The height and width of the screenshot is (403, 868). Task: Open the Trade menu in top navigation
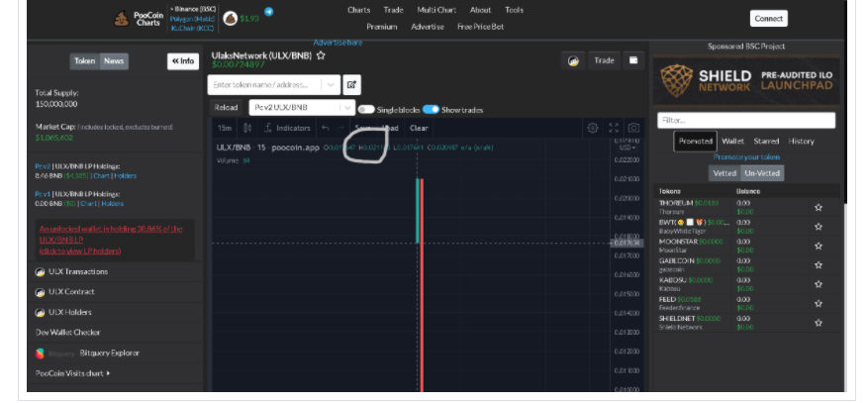(x=394, y=10)
